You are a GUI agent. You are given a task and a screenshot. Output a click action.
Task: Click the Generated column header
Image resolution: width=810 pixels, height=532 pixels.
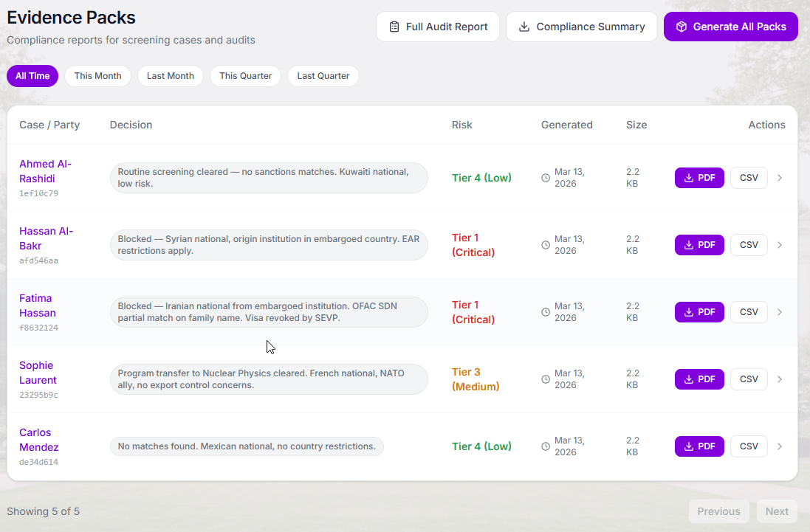pyautogui.click(x=566, y=125)
